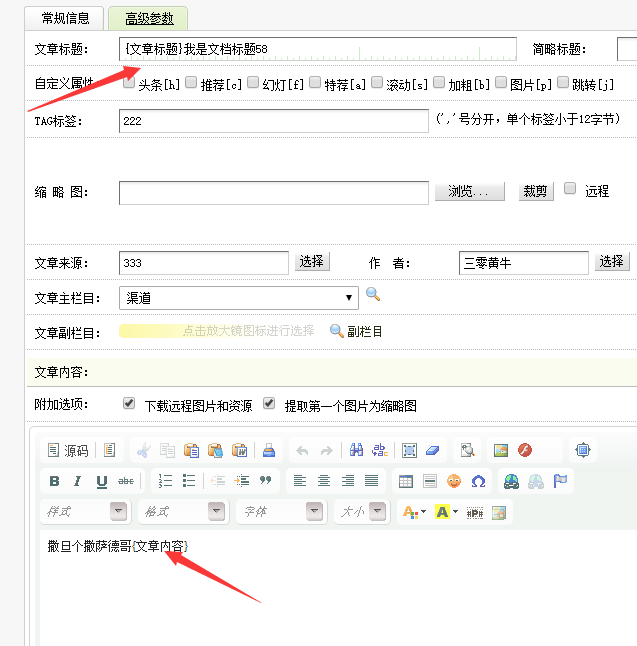Justify text alignment

click(372, 481)
